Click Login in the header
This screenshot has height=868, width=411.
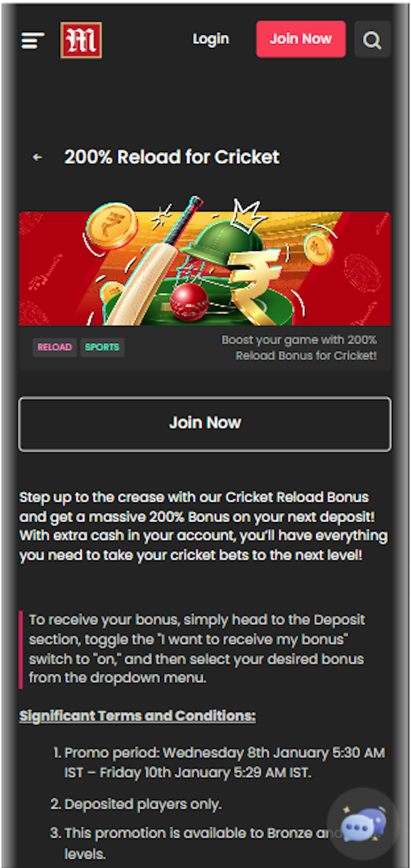click(211, 39)
